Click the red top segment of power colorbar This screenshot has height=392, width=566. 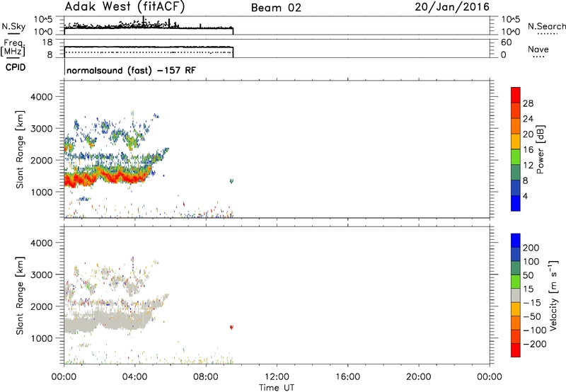point(516,95)
